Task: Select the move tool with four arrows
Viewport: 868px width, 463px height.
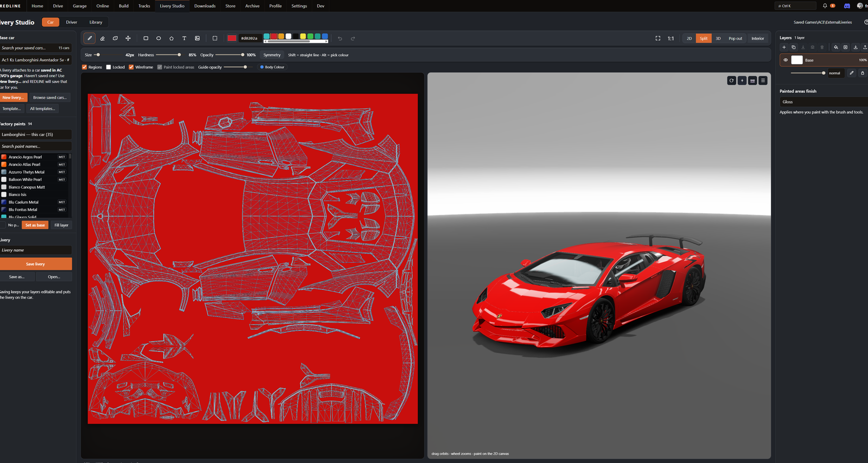Action: point(128,39)
